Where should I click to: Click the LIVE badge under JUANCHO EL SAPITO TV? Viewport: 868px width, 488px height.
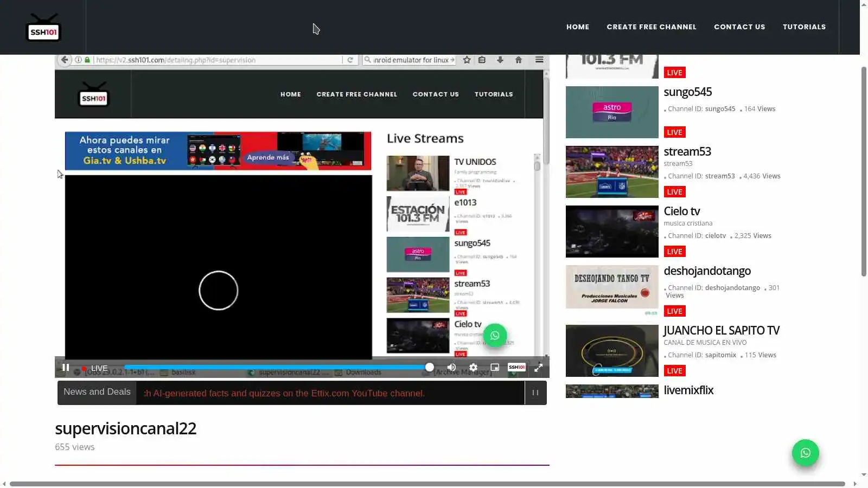click(x=674, y=371)
